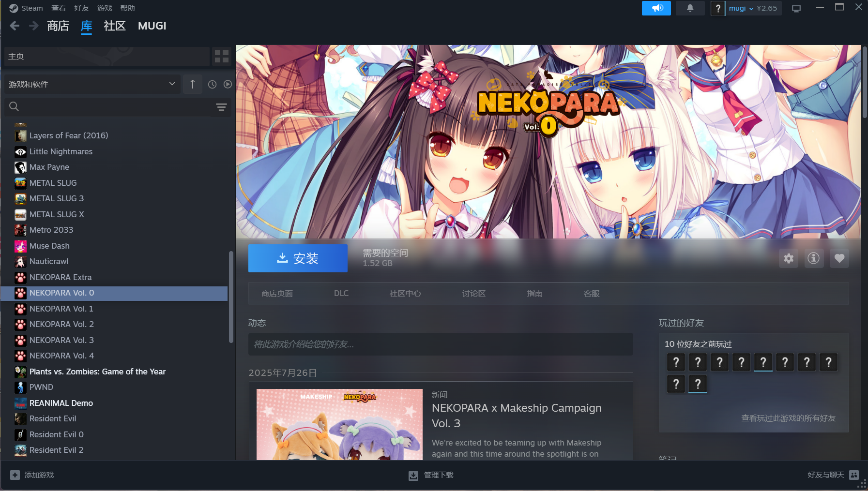Add NEKOPARA Vol. 0 to favorites heart
Viewport: 868px width, 491px height.
click(839, 258)
